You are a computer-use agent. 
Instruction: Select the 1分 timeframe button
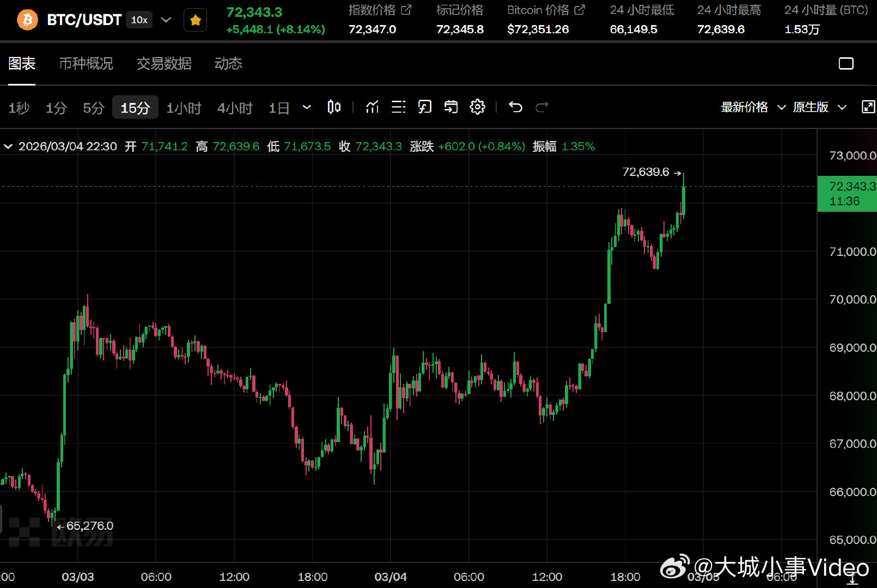point(56,108)
